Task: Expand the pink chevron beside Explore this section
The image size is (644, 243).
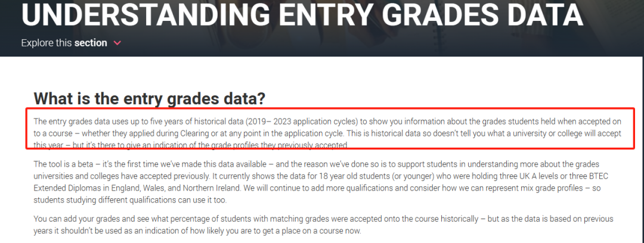Action: point(117,43)
